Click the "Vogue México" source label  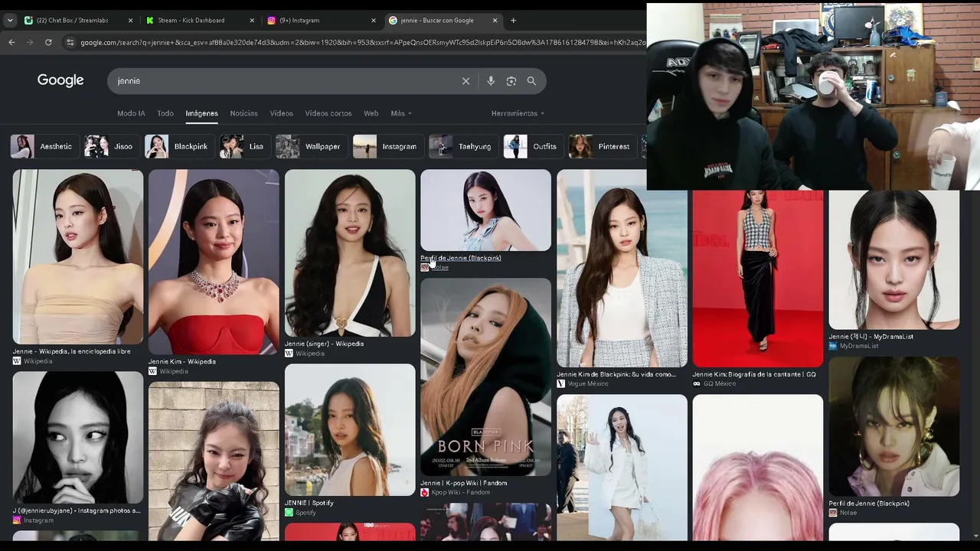pyautogui.click(x=587, y=383)
